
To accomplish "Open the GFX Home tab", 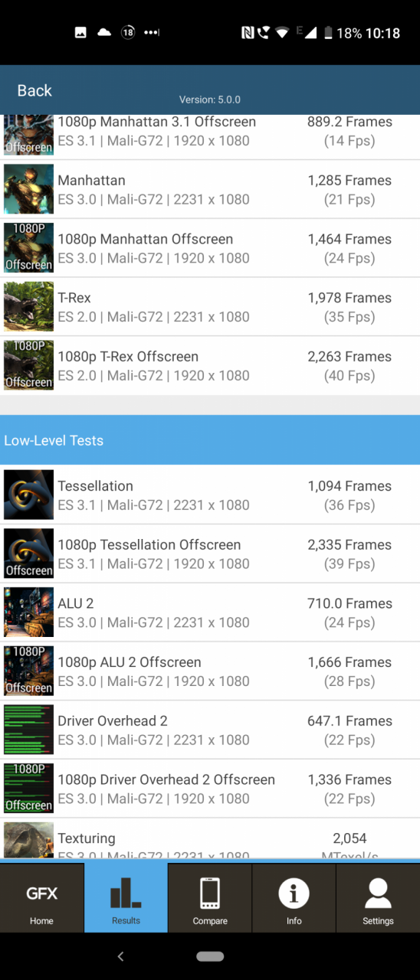I will (x=41, y=897).
